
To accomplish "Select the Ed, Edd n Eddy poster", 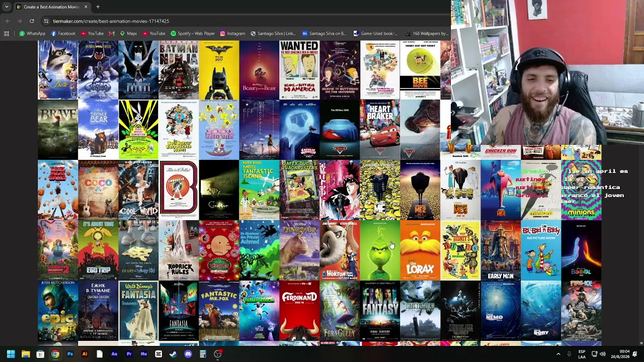I will 541,250.
